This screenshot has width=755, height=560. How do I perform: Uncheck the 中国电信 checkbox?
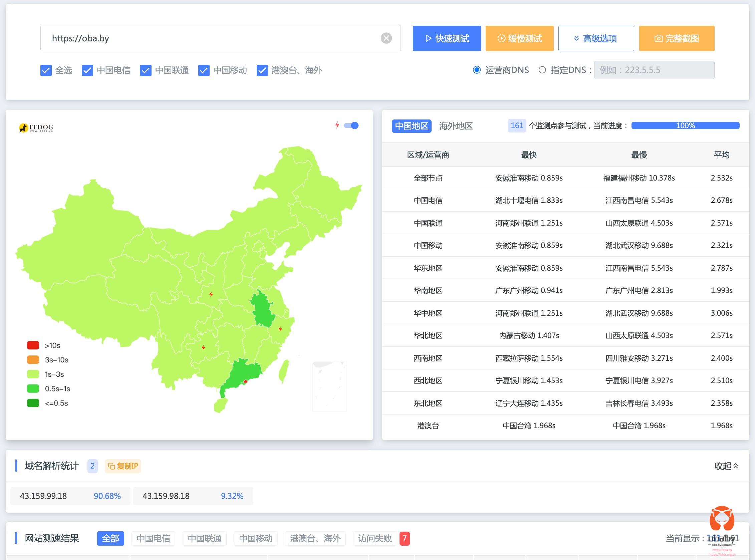point(87,70)
